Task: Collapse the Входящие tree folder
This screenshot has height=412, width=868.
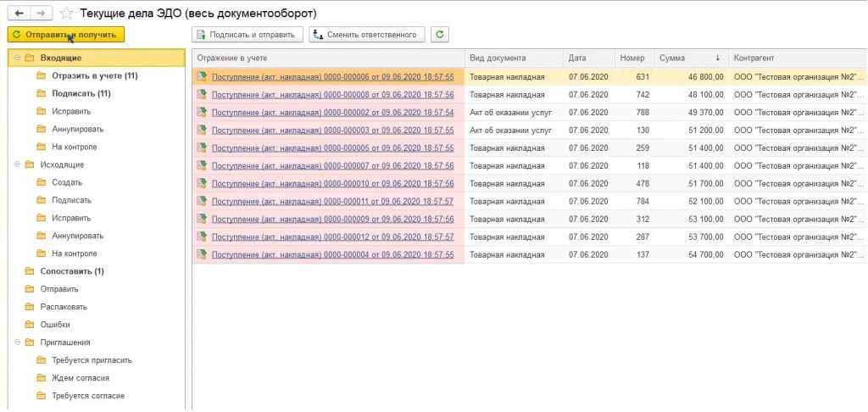Action: 17,58
